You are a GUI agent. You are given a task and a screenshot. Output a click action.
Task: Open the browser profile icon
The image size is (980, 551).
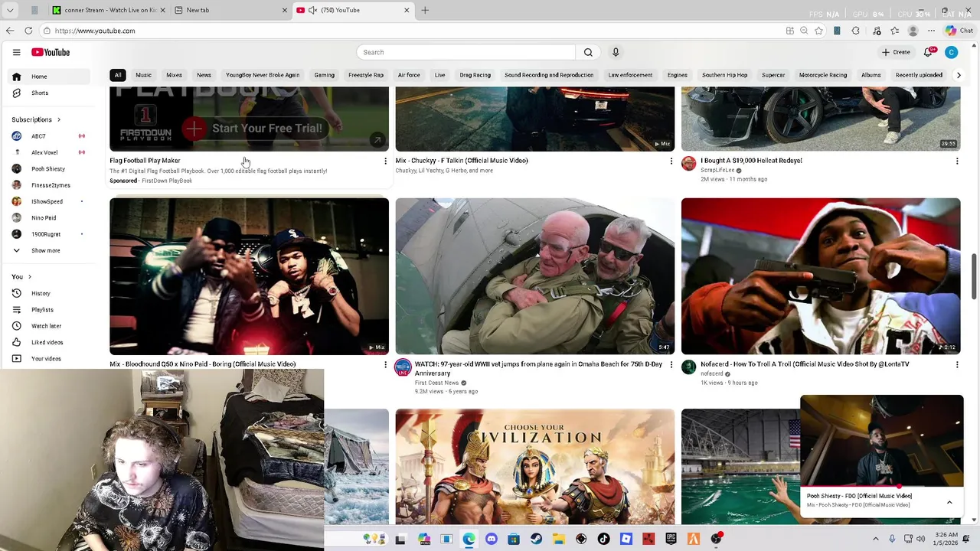913,31
